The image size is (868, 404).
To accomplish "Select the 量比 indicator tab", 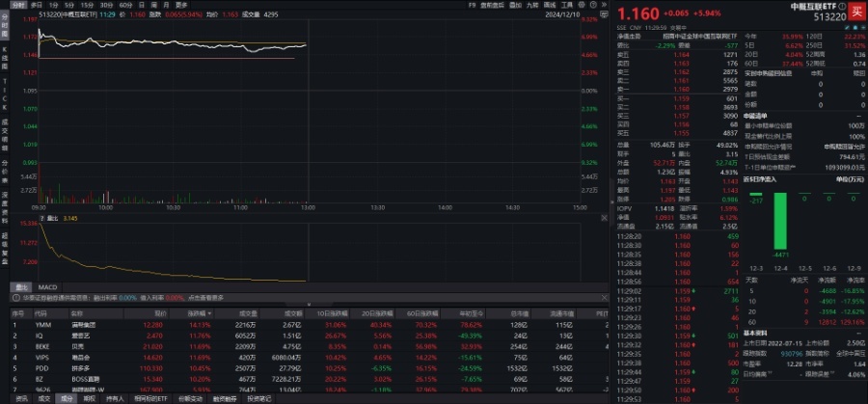I will pyautogui.click(x=19, y=287).
